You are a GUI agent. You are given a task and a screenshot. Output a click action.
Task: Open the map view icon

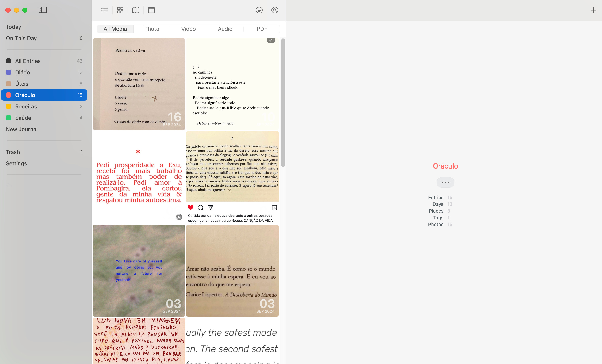tap(136, 10)
